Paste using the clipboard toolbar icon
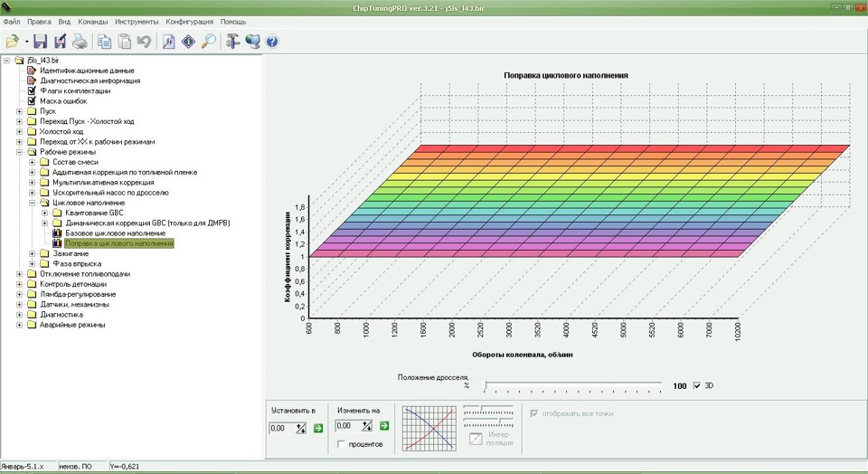This screenshot has height=474, width=868. (x=125, y=42)
